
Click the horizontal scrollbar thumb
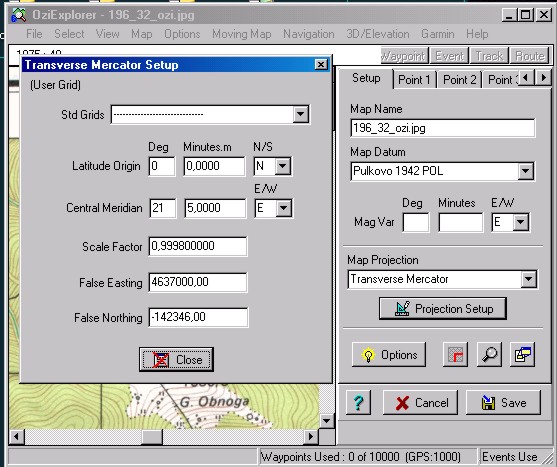[152, 436]
